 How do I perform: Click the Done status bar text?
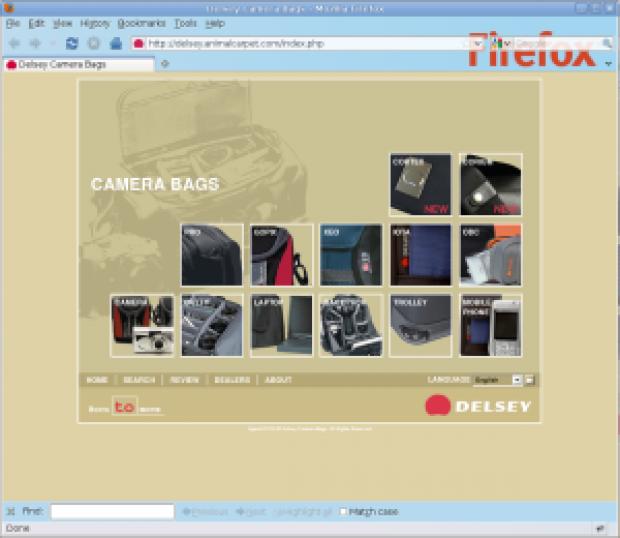pos(17,528)
